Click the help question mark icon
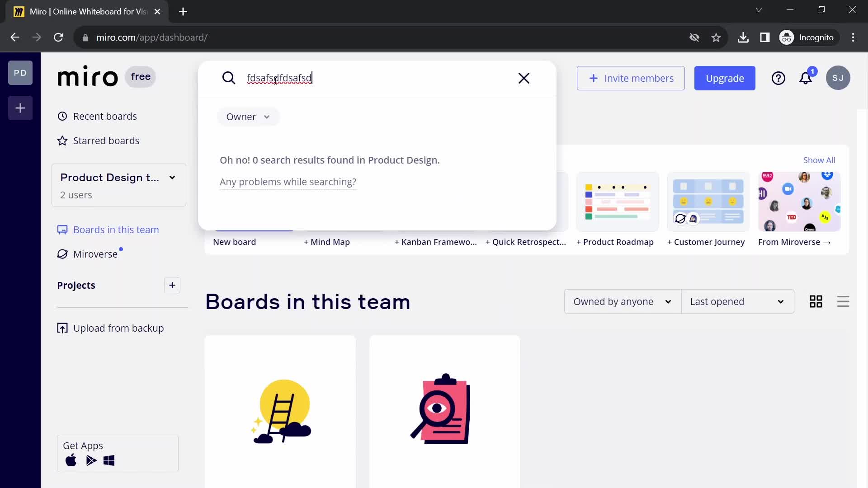This screenshot has height=488, width=868. point(779,78)
